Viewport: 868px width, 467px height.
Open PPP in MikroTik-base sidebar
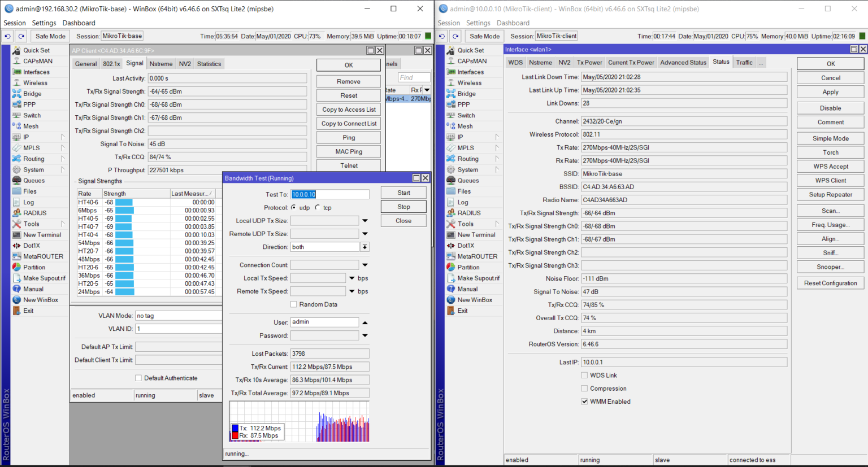coord(29,104)
